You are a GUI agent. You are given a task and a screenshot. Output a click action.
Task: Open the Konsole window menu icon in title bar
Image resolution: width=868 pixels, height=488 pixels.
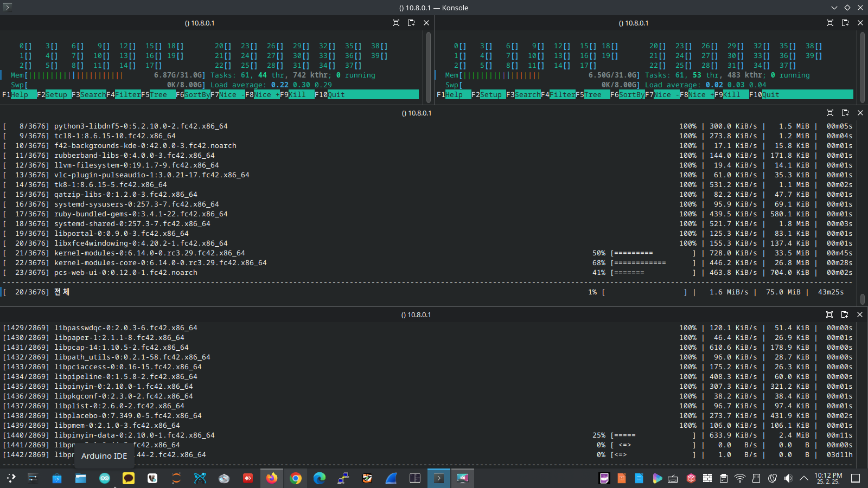pyautogui.click(x=7, y=7)
